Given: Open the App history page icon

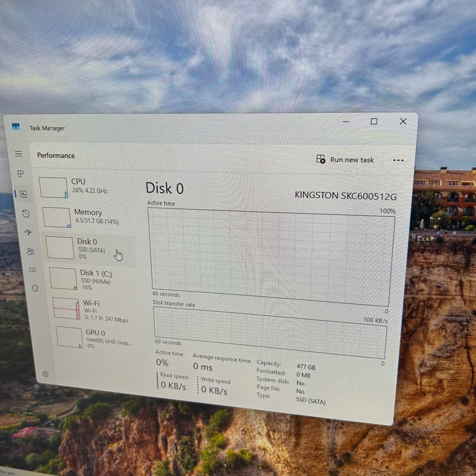Looking at the screenshot, I should tap(26, 214).
